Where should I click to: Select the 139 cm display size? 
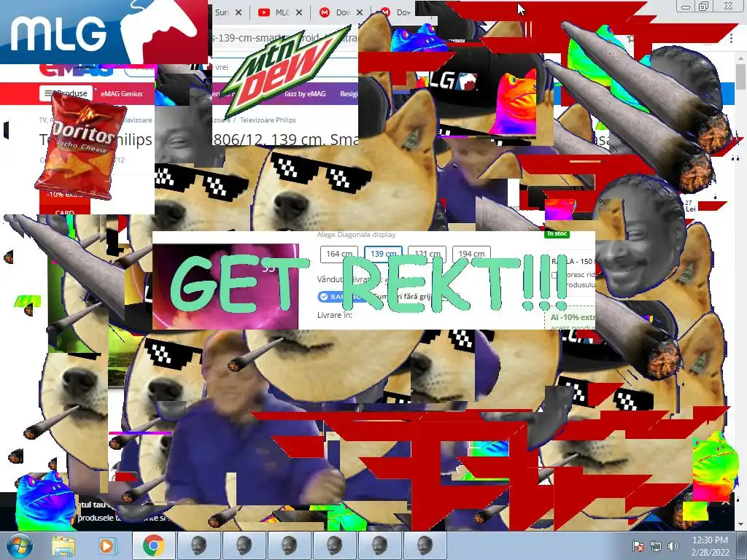tap(384, 254)
